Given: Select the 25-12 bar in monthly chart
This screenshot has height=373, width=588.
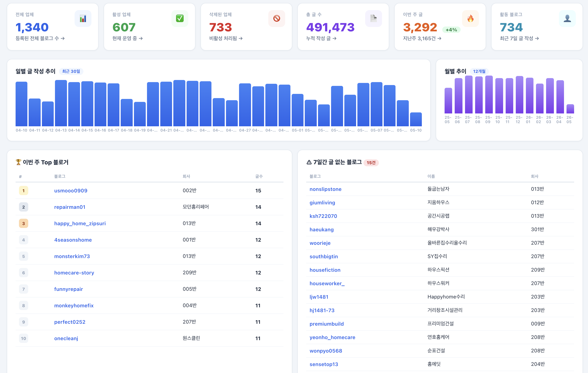Looking at the screenshot, I should [x=519, y=95].
